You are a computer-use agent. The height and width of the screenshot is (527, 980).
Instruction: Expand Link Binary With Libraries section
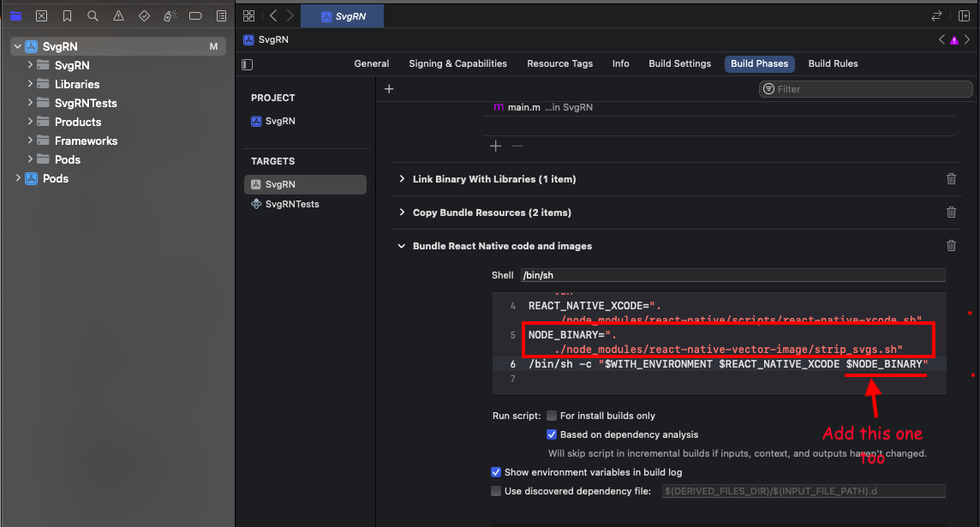(x=402, y=179)
